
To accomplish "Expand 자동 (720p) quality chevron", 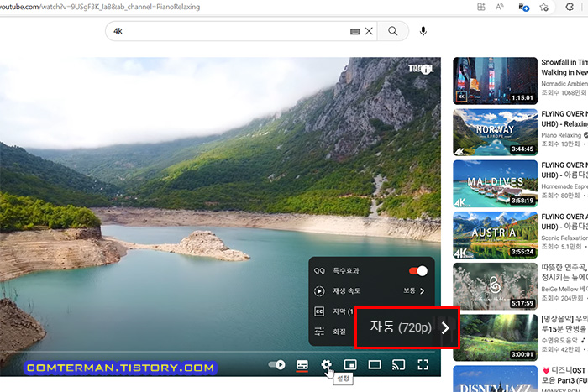I will (x=445, y=328).
